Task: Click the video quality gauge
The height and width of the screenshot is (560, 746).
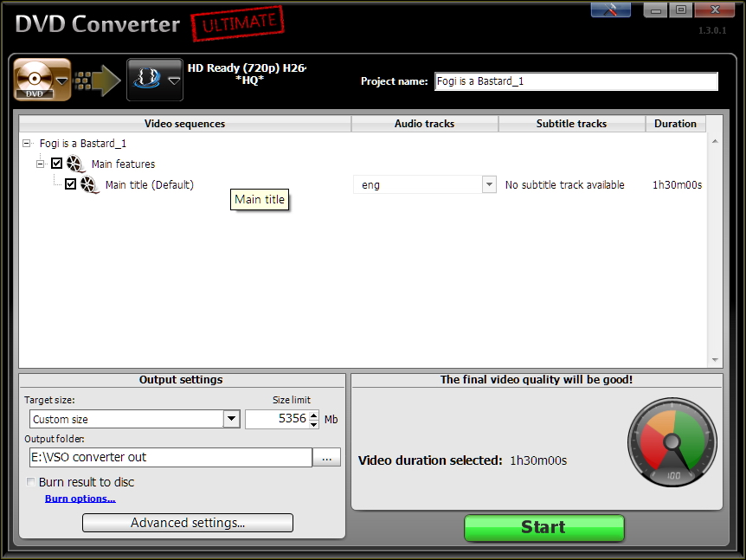Action: coord(672,442)
